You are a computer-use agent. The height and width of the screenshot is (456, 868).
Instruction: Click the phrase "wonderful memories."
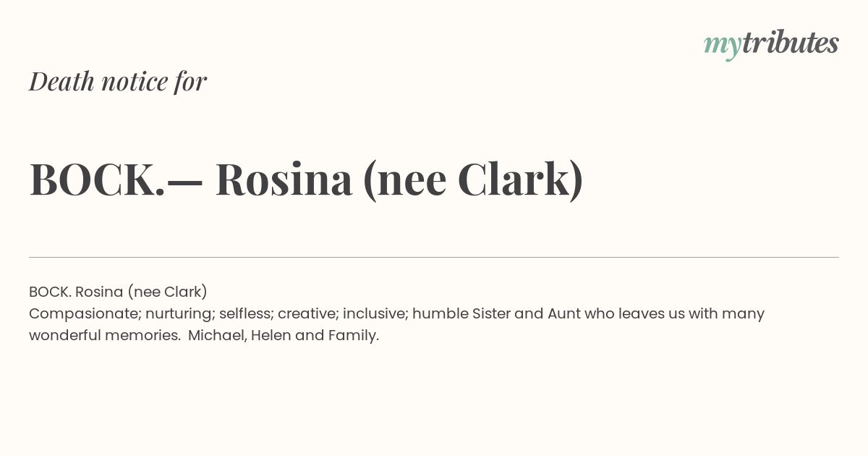(105, 336)
